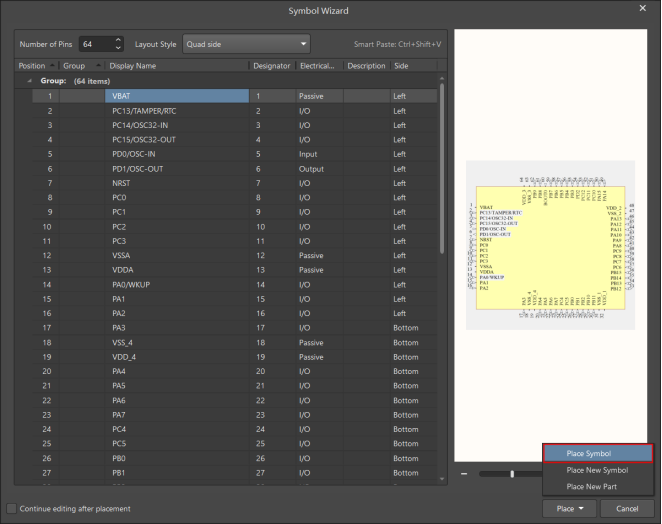Click the zoom out minus icon
The height and width of the screenshot is (524, 662).
point(464,473)
